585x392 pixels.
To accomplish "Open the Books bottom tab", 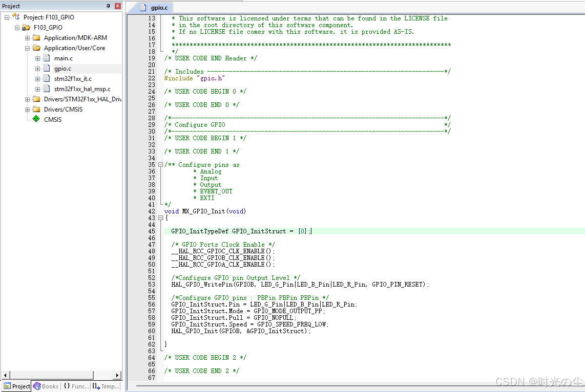I will point(46,386).
